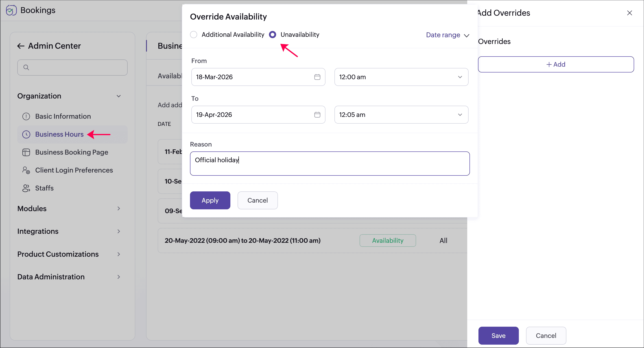Viewport: 644px width, 348px height.
Task: Open the 12:00 am From time dropdown
Action: coord(401,77)
